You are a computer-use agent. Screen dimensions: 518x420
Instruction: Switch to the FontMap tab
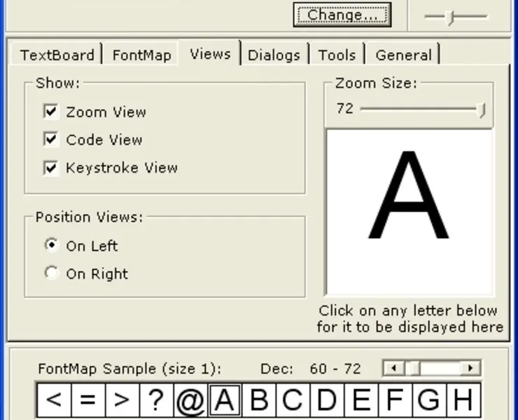click(x=141, y=55)
